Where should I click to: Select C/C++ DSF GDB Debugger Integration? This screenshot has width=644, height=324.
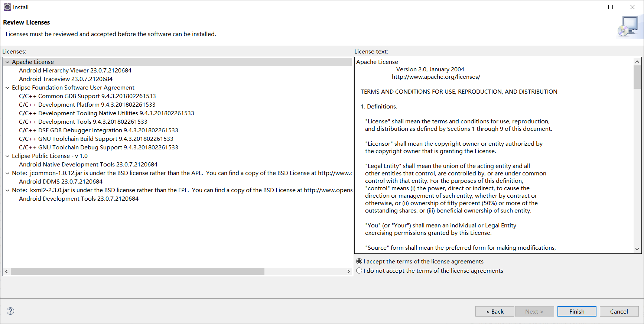click(98, 130)
